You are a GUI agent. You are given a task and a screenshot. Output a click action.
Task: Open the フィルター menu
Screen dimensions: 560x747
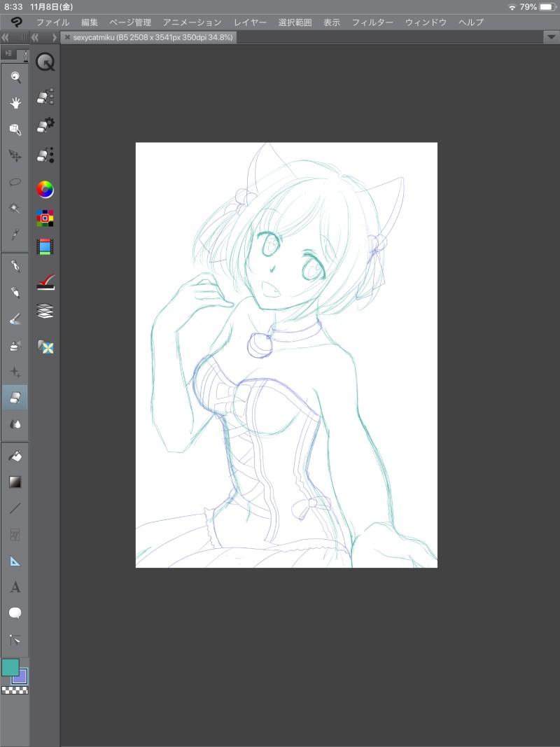tap(373, 22)
